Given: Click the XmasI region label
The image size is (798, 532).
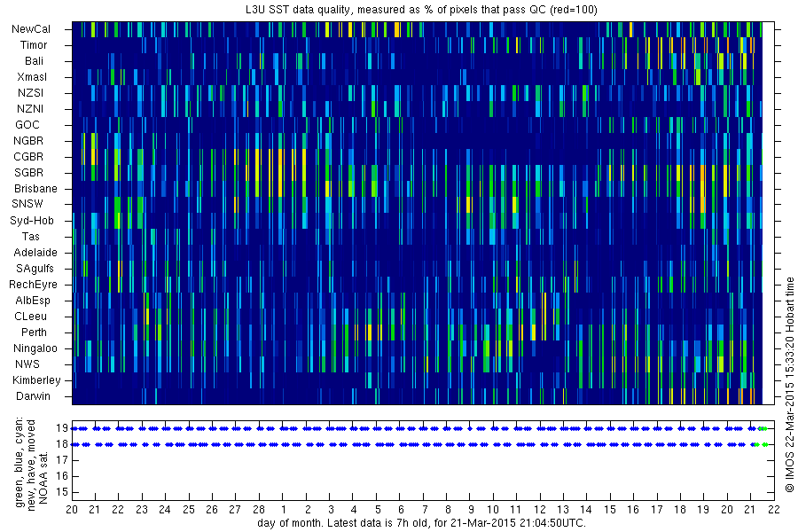Looking at the screenshot, I should point(32,77).
